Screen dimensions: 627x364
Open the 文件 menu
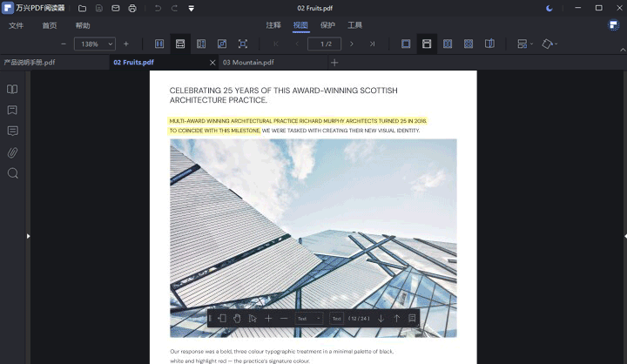point(16,25)
